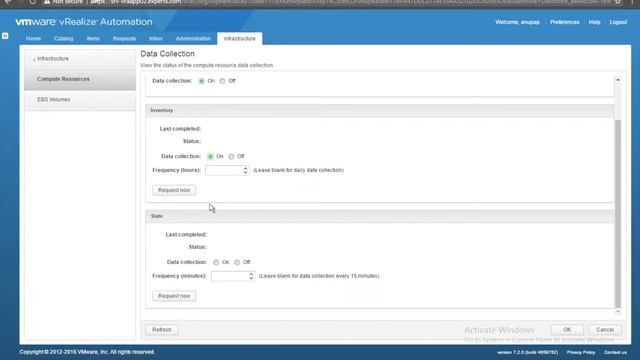Click the vertical scrollbar thumb
Screen dimensions: 640x360
pos(618,213)
